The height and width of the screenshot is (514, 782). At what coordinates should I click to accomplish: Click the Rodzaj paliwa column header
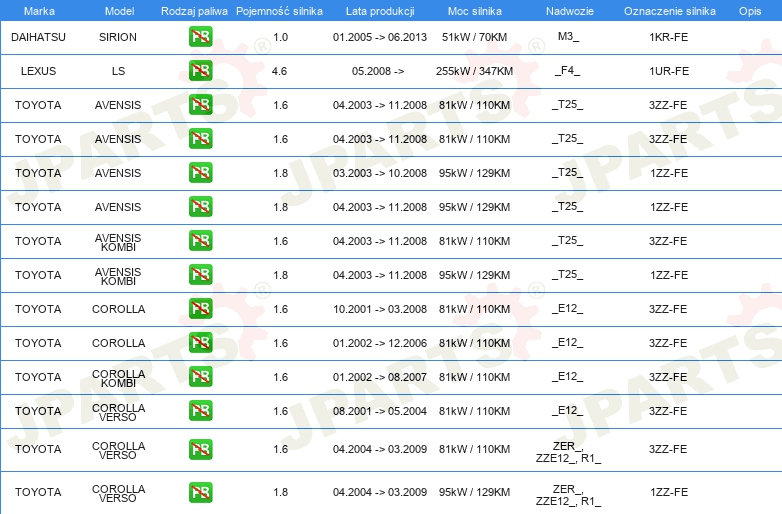point(194,11)
